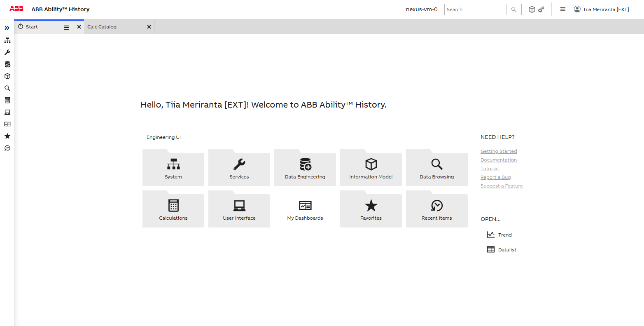
Task: Open Calculations calculator icon in sidebar
Action: pyautogui.click(x=7, y=100)
